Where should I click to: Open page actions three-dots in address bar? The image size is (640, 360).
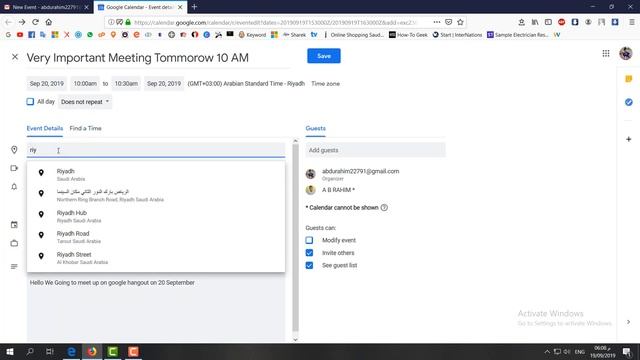point(436,22)
